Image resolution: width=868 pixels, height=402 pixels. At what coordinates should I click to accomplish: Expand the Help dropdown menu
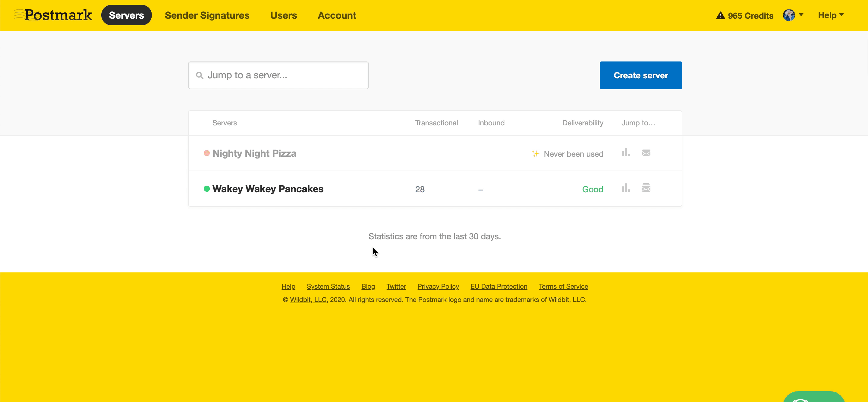tap(830, 15)
